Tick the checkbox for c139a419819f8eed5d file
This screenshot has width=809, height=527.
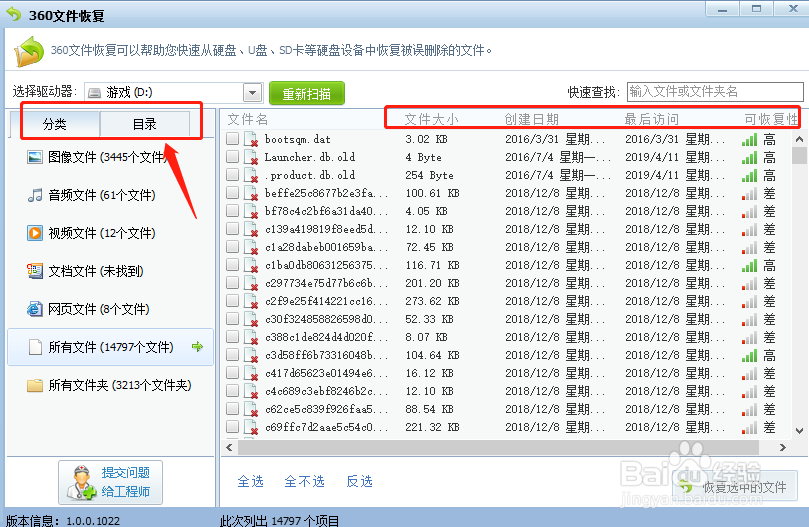(232, 229)
